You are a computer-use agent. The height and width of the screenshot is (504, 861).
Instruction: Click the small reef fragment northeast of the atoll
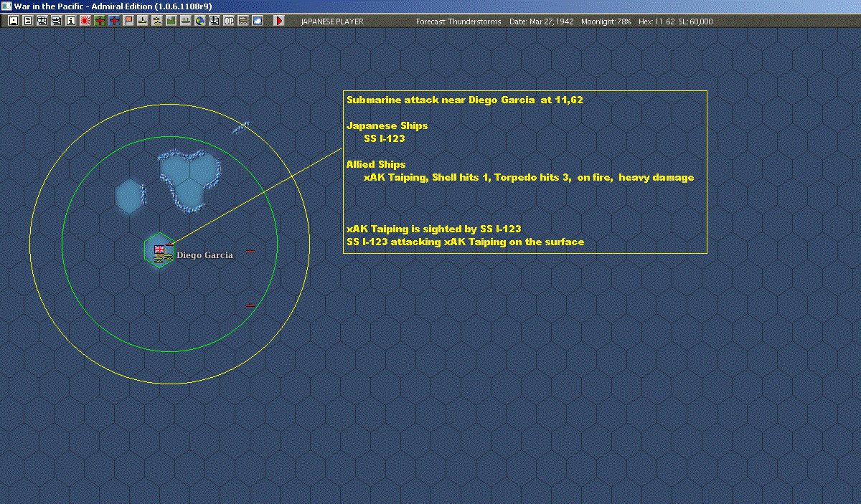(x=241, y=127)
